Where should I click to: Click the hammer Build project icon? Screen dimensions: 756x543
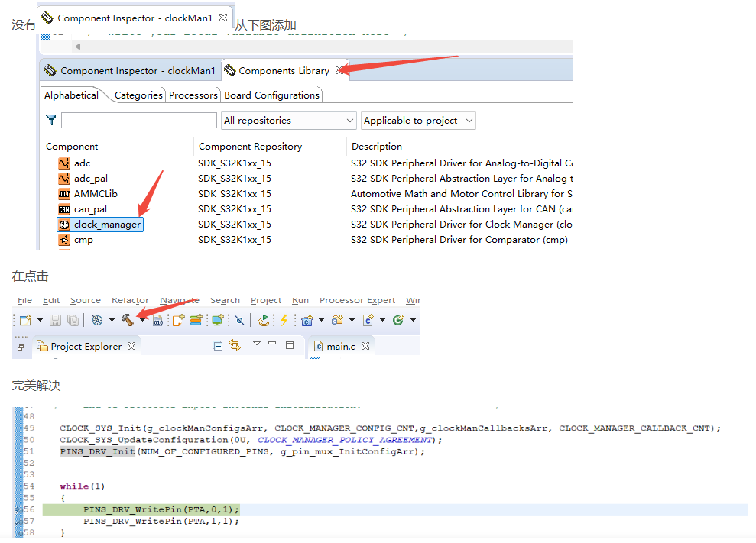[128, 320]
